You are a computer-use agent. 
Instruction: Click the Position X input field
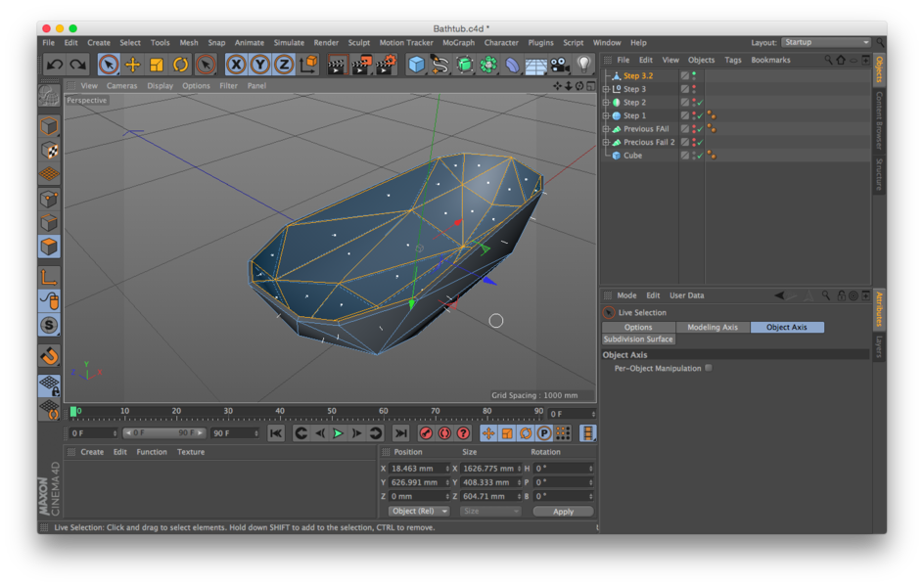419,468
